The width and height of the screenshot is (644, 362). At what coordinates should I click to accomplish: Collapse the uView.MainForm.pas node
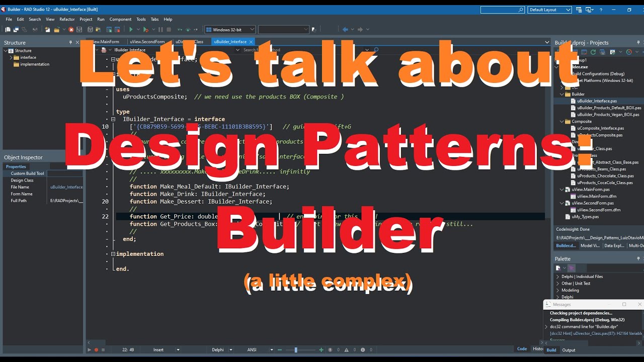pos(562,190)
